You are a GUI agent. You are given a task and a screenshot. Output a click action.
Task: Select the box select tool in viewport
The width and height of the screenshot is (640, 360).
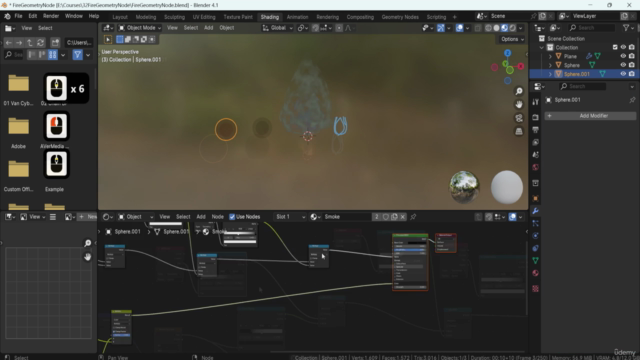(108, 39)
